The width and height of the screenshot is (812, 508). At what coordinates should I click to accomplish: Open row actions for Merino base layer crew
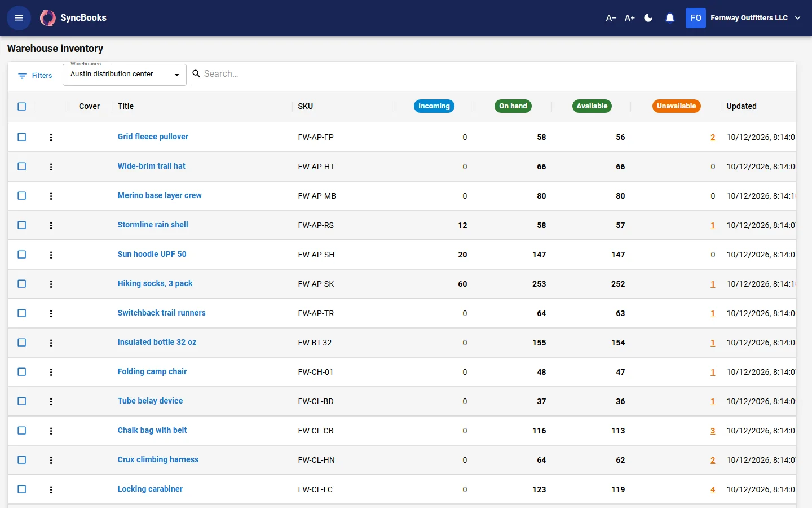click(51, 196)
